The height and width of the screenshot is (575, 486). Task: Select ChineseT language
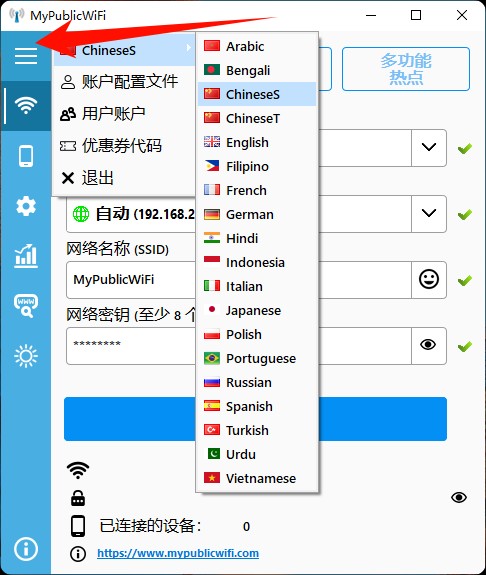pos(257,118)
